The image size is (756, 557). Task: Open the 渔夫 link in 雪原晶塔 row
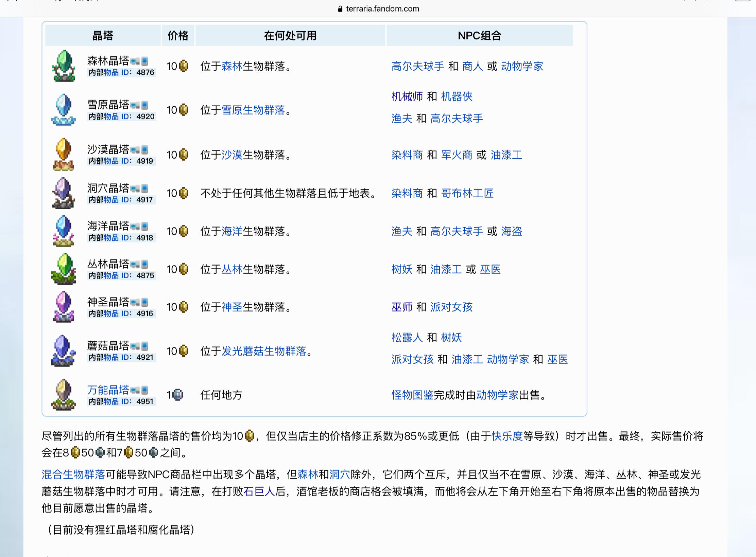pyautogui.click(x=402, y=118)
